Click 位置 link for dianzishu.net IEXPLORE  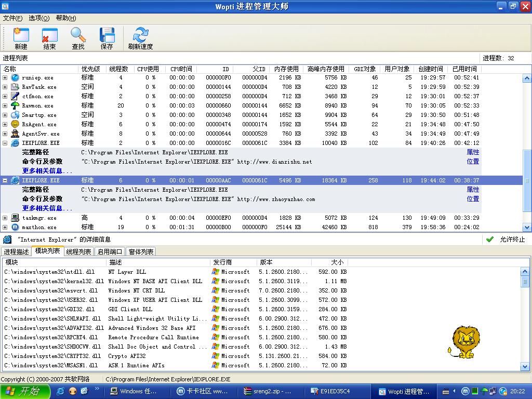tap(473, 162)
